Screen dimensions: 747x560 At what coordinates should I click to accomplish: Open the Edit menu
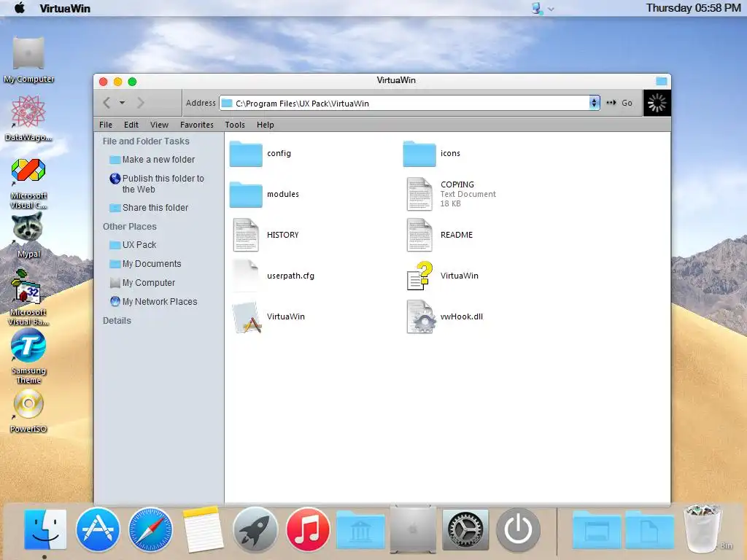[131, 125]
